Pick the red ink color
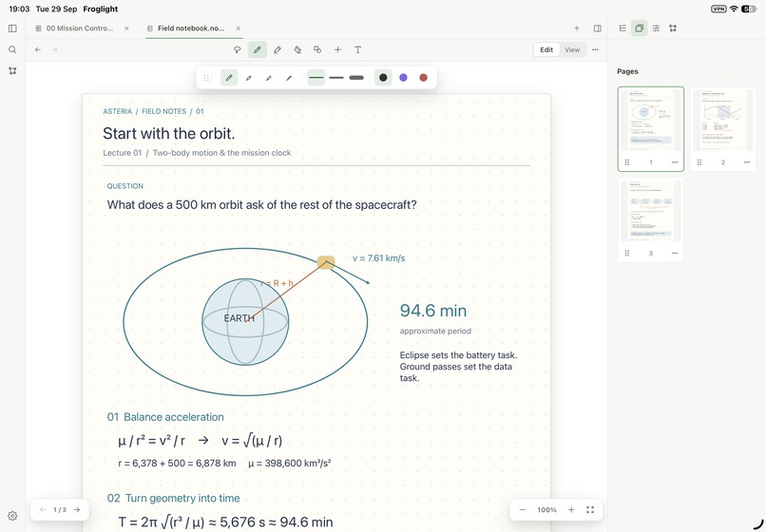 click(x=424, y=78)
